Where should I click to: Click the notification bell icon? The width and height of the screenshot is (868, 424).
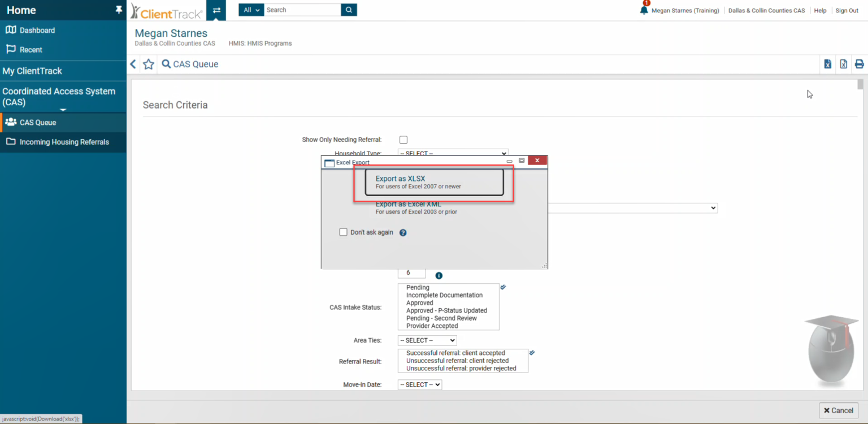point(644,10)
